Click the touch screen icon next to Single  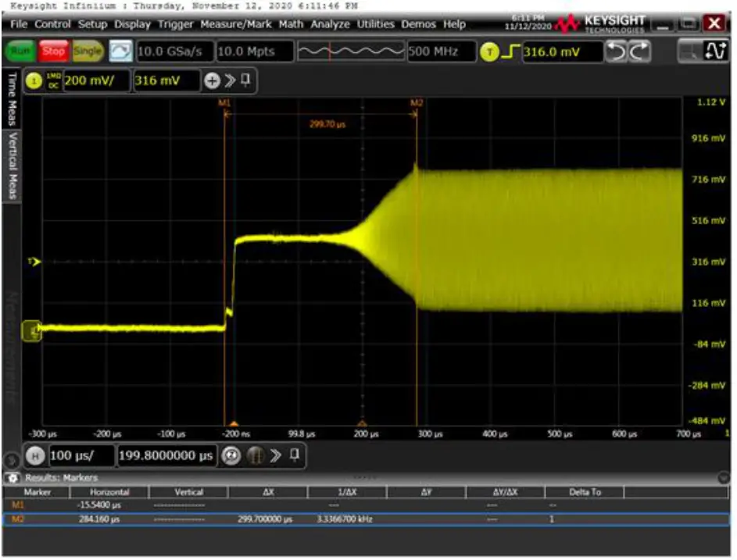coord(123,49)
